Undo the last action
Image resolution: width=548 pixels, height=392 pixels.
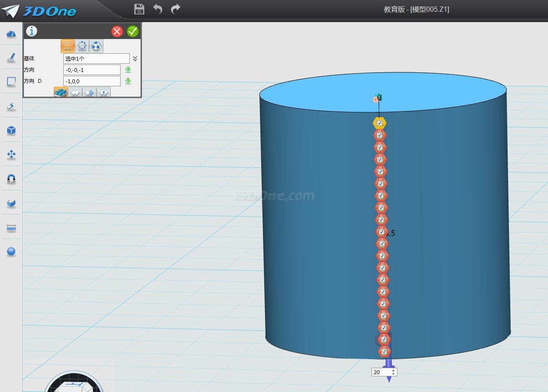pyautogui.click(x=158, y=9)
